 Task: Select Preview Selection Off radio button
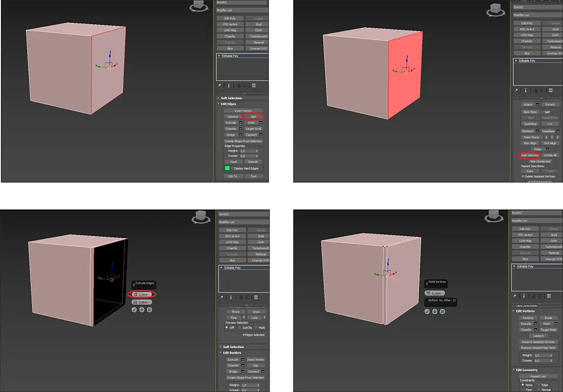[227, 328]
